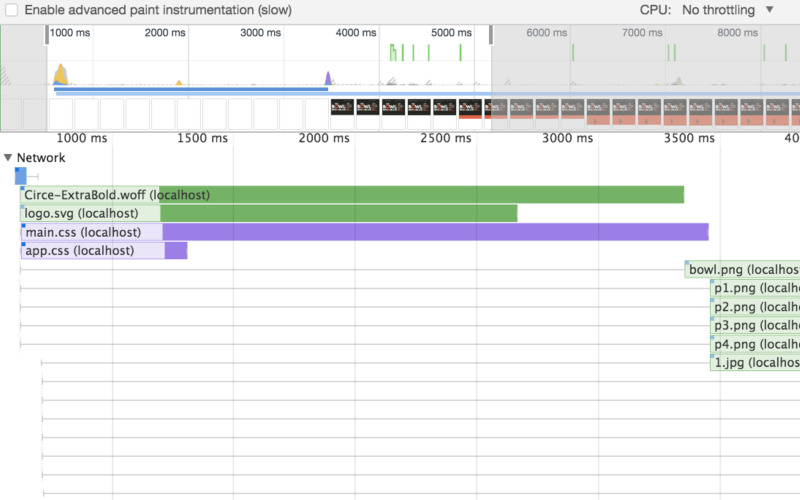800x500 pixels.
Task: Click the 3000 ms main ruler label
Action: point(567,138)
